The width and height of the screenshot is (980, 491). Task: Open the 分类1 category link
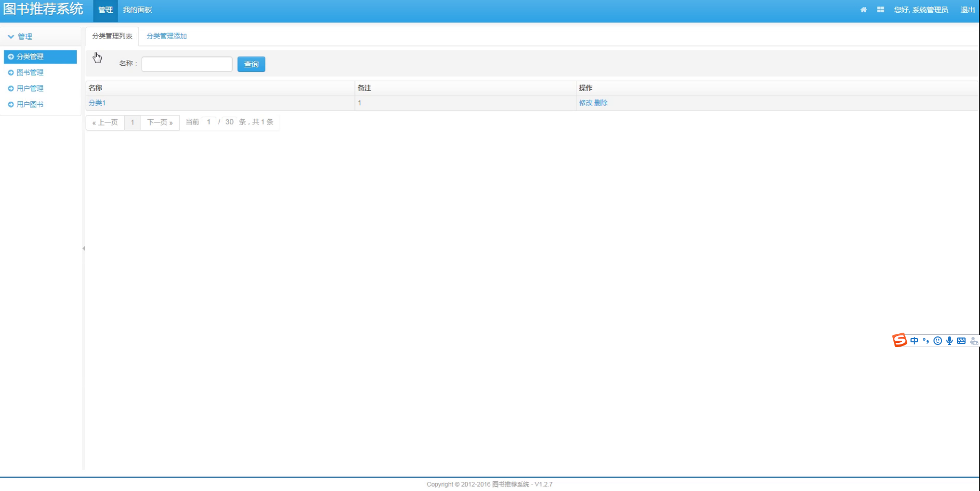click(x=97, y=103)
